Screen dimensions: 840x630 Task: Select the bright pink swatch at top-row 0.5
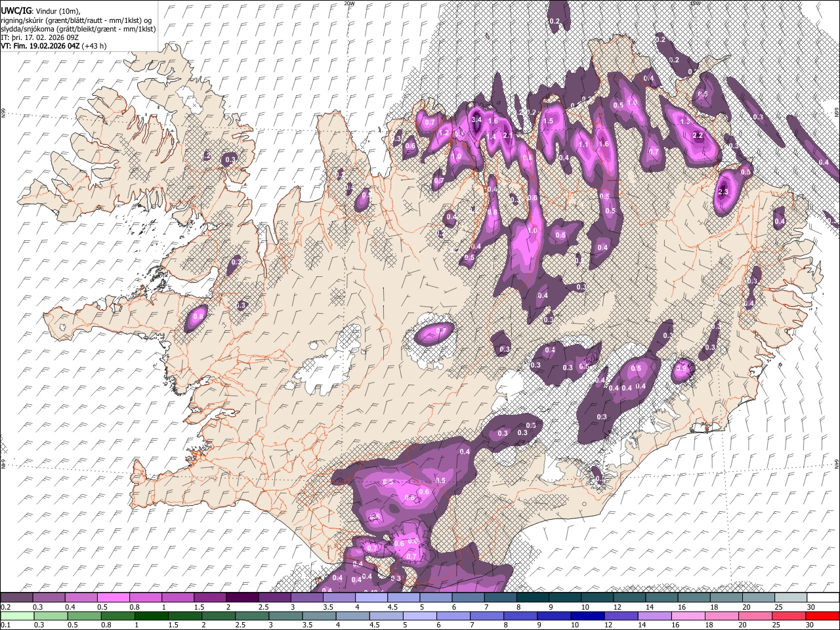point(113,598)
